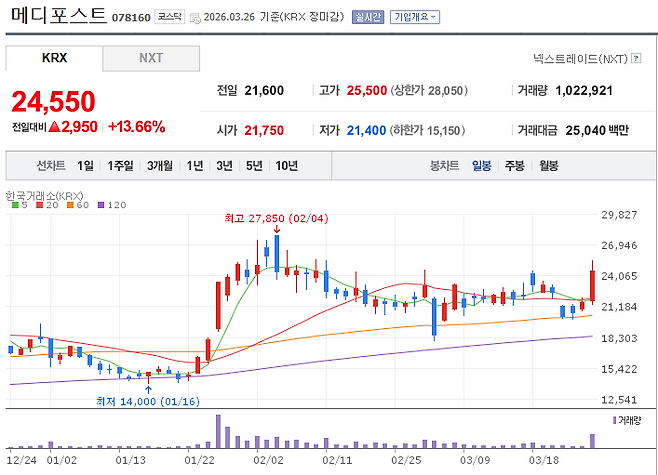658x475 pixels.
Task: Click the current price 24,550
Action: coord(54,102)
